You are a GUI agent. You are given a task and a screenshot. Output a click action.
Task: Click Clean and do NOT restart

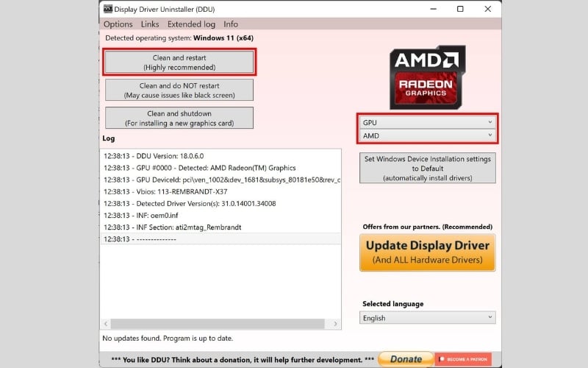click(179, 91)
